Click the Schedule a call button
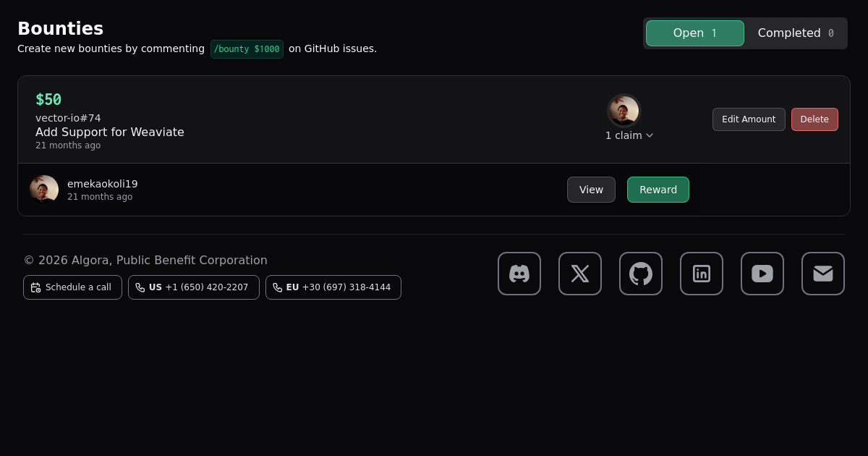The width and height of the screenshot is (868, 456). 72,287
